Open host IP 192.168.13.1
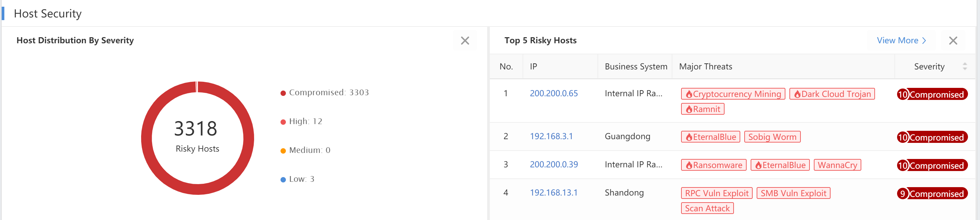Image resolution: width=980 pixels, height=220 pixels. pyautogui.click(x=553, y=193)
